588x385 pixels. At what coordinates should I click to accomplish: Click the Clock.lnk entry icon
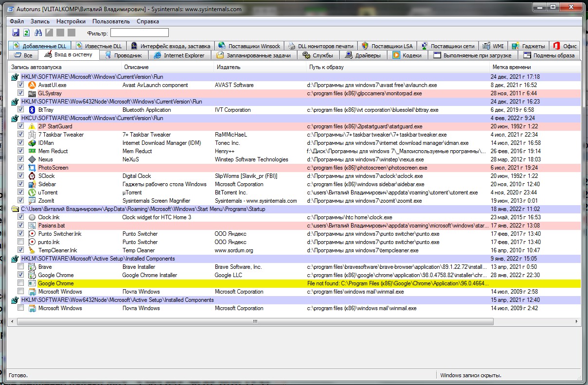tap(32, 217)
